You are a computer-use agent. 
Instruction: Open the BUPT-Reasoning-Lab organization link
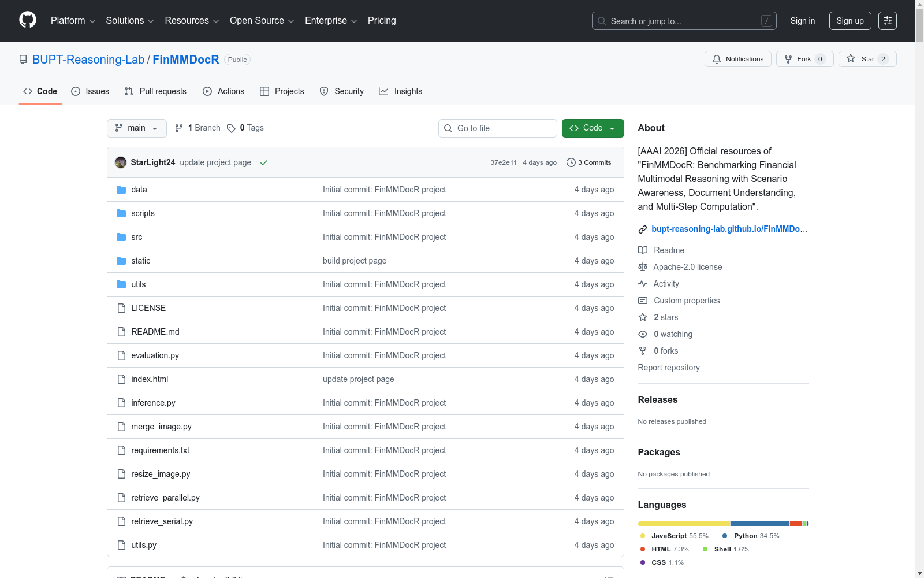pyautogui.click(x=88, y=60)
